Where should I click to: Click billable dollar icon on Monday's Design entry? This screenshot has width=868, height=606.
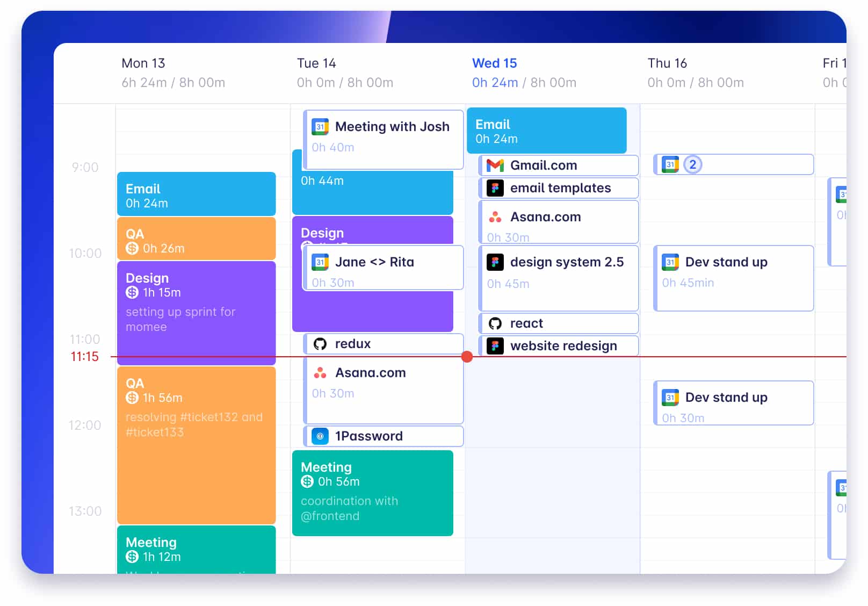tap(132, 293)
